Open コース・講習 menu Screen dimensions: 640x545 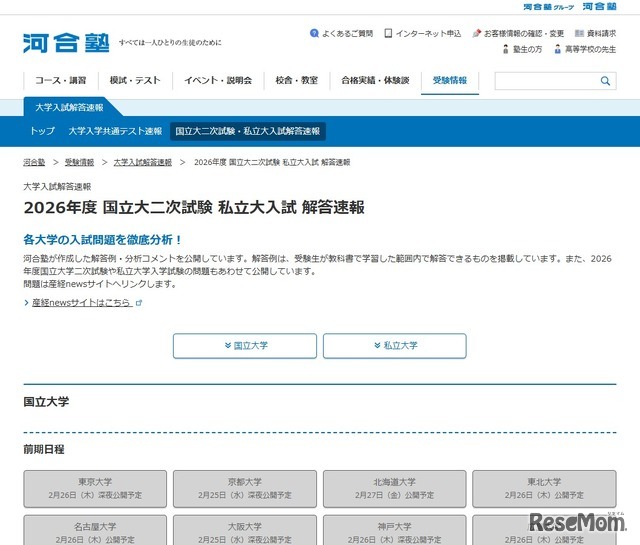[61, 80]
